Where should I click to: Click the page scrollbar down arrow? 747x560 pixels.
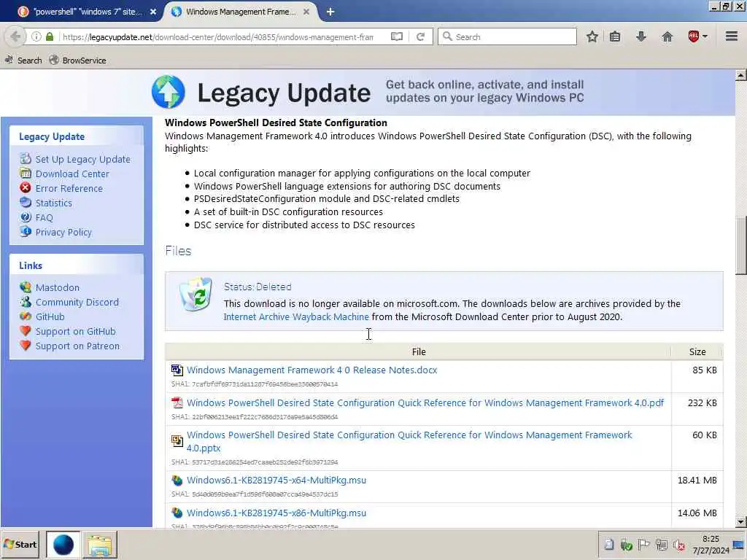coord(740,522)
